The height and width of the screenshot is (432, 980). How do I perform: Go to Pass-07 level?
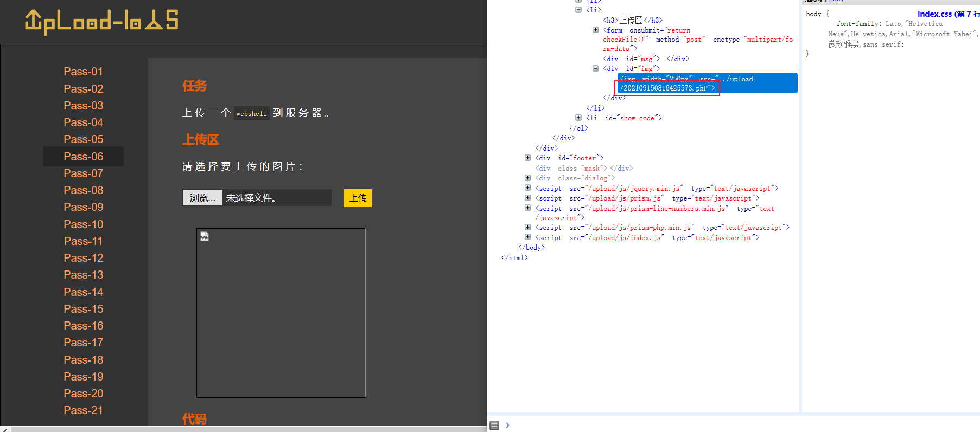pyautogui.click(x=83, y=173)
